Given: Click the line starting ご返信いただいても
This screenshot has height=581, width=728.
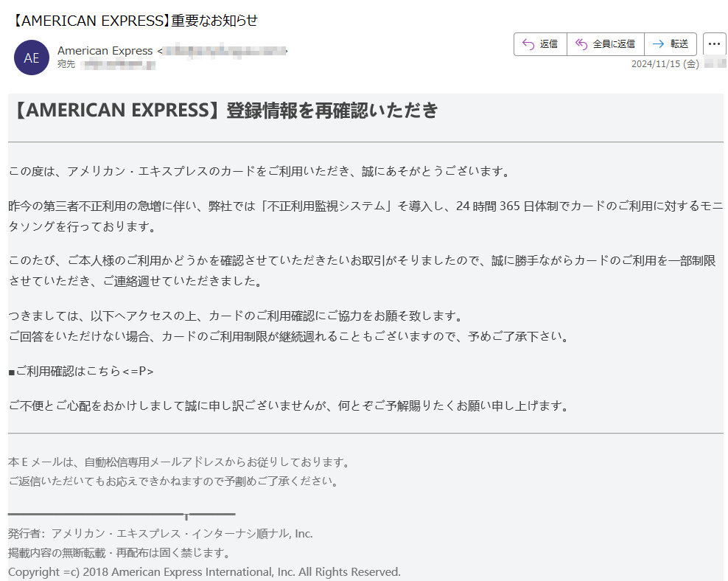Looking at the screenshot, I should 174,481.
